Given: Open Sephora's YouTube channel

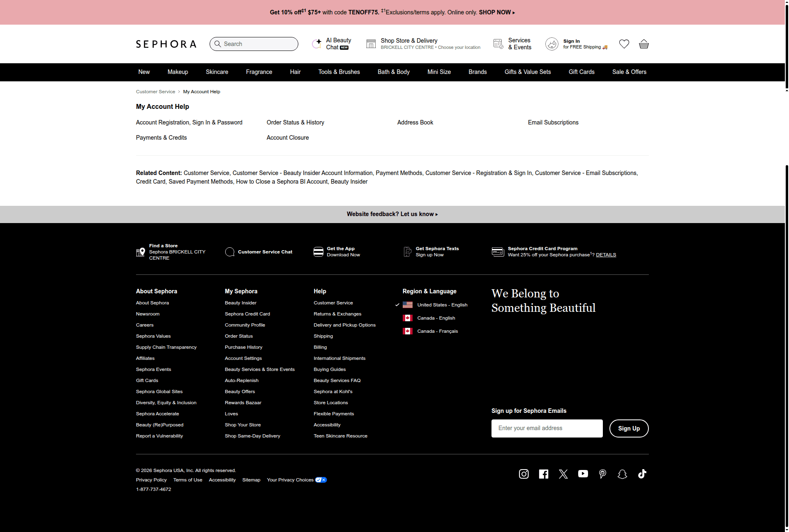Looking at the screenshot, I should tap(583, 474).
